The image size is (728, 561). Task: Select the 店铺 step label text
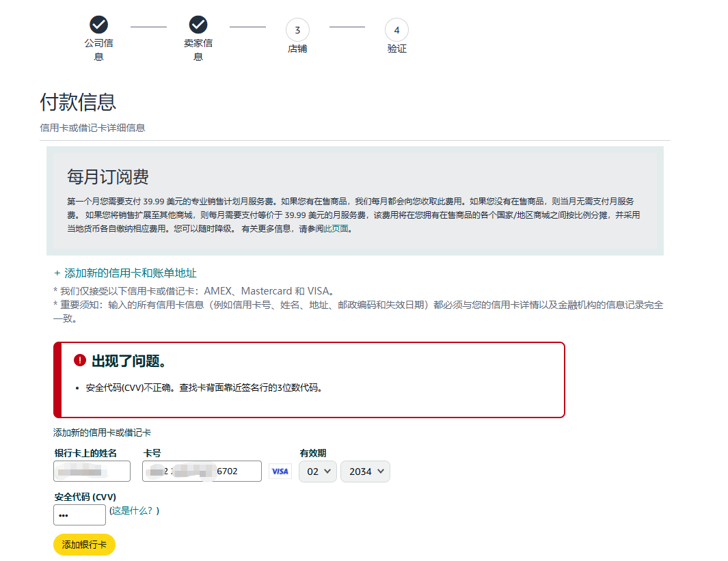pos(297,49)
